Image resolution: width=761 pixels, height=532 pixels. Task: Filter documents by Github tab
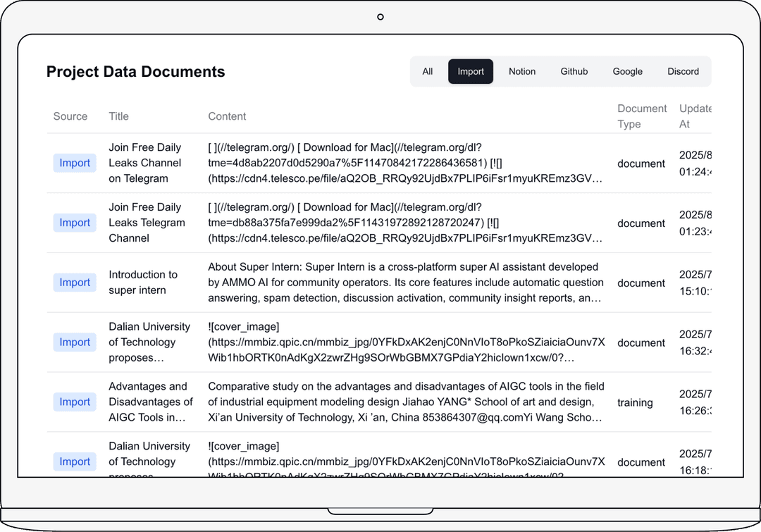[574, 71]
